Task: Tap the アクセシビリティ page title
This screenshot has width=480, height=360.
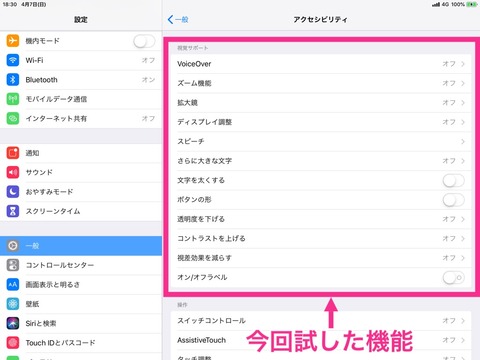Action: 320,19
